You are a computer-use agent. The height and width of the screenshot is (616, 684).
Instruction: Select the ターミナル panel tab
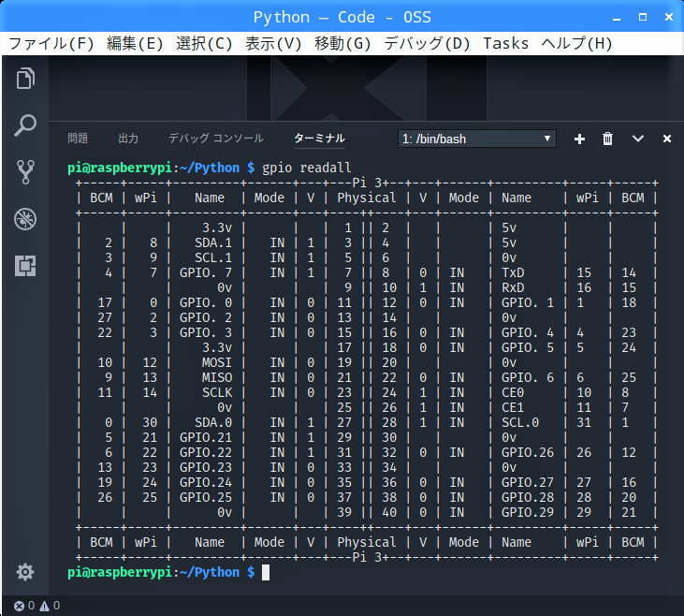pyautogui.click(x=319, y=139)
